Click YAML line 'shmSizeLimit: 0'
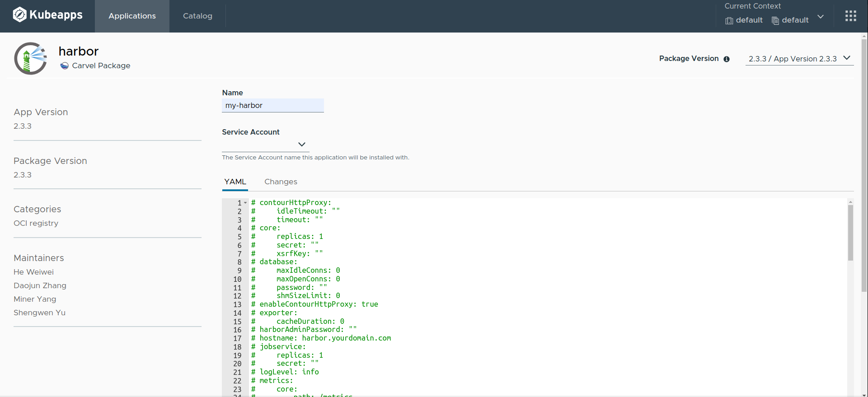868x397 pixels. tap(308, 296)
